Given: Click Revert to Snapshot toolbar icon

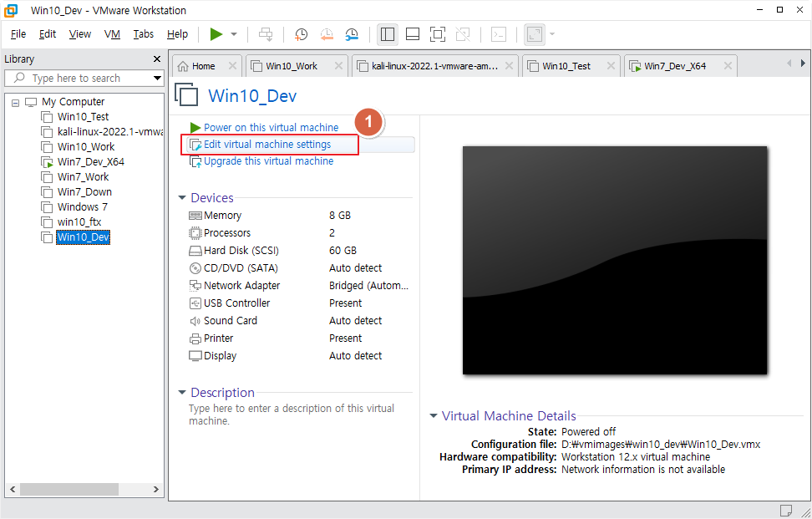Looking at the screenshot, I should click(327, 34).
